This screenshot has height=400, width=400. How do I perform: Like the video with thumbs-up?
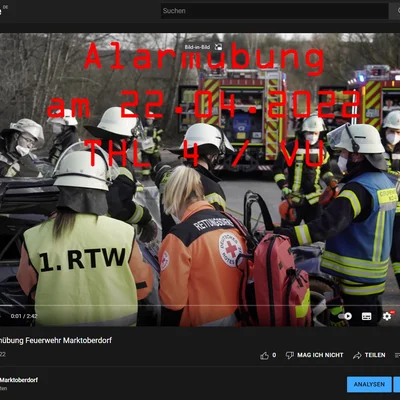pyautogui.click(x=268, y=355)
